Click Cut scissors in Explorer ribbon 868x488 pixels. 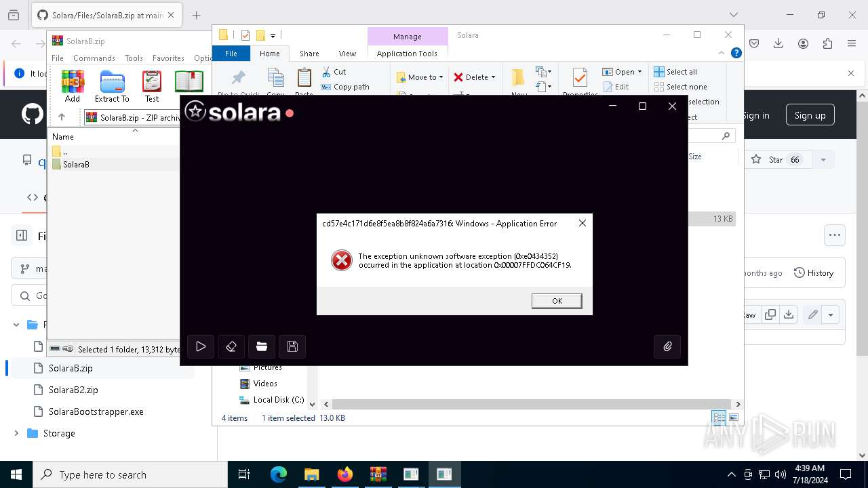(334, 72)
